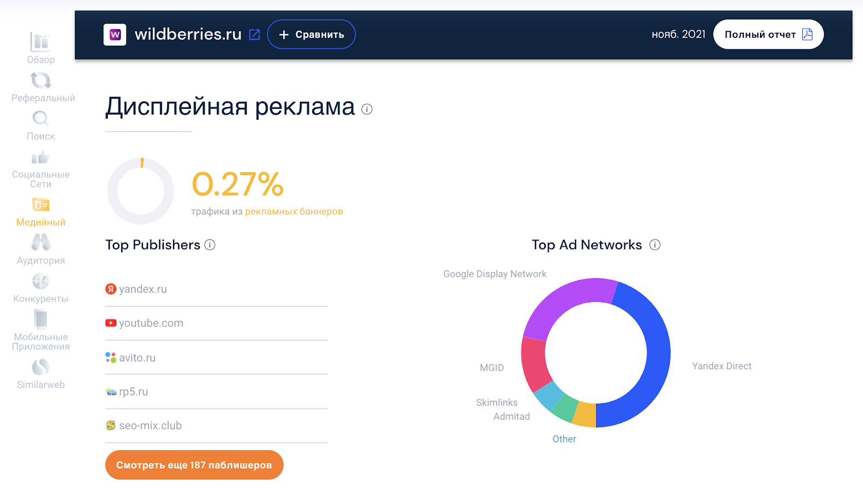
Task: Click the avito.ru favicon
Action: [111, 357]
